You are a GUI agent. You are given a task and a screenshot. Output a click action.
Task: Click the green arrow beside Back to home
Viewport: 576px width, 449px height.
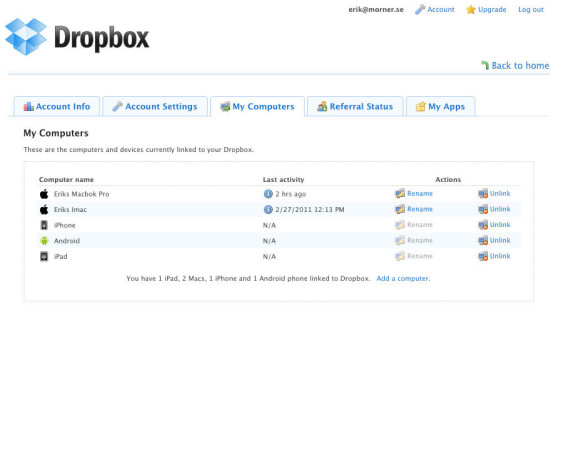[x=485, y=65]
